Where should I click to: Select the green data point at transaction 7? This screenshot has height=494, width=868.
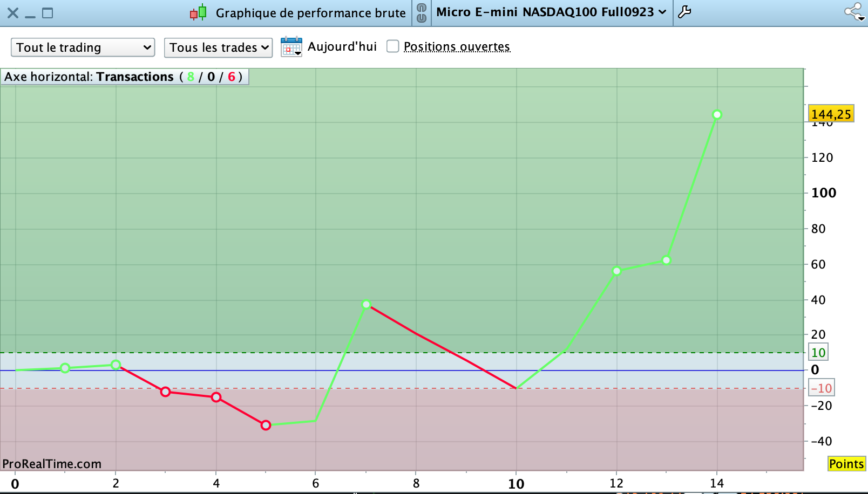(x=367, y=305)
